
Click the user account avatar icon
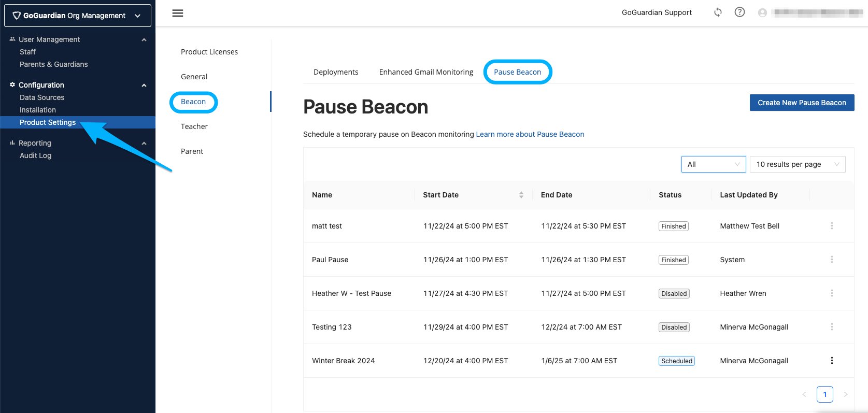(x=762, y=13)
